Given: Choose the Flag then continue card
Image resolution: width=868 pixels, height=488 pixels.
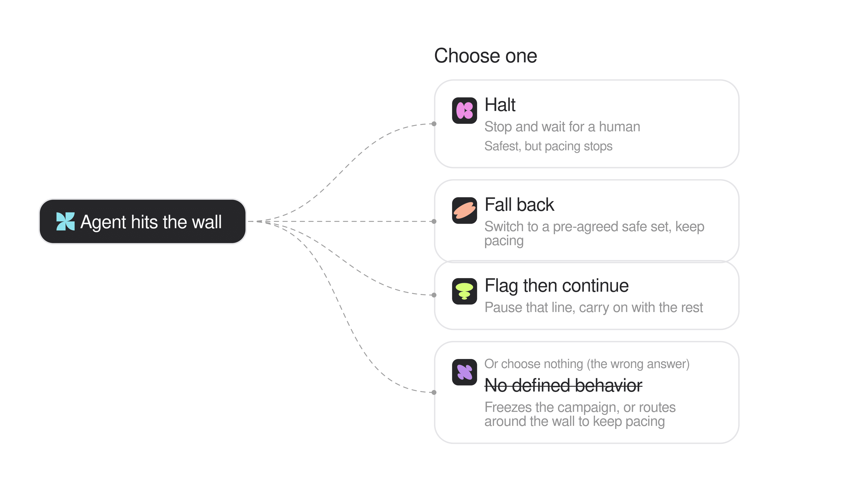Looking at the screenshot, I should pyautogui.click(x=587, y=295).
